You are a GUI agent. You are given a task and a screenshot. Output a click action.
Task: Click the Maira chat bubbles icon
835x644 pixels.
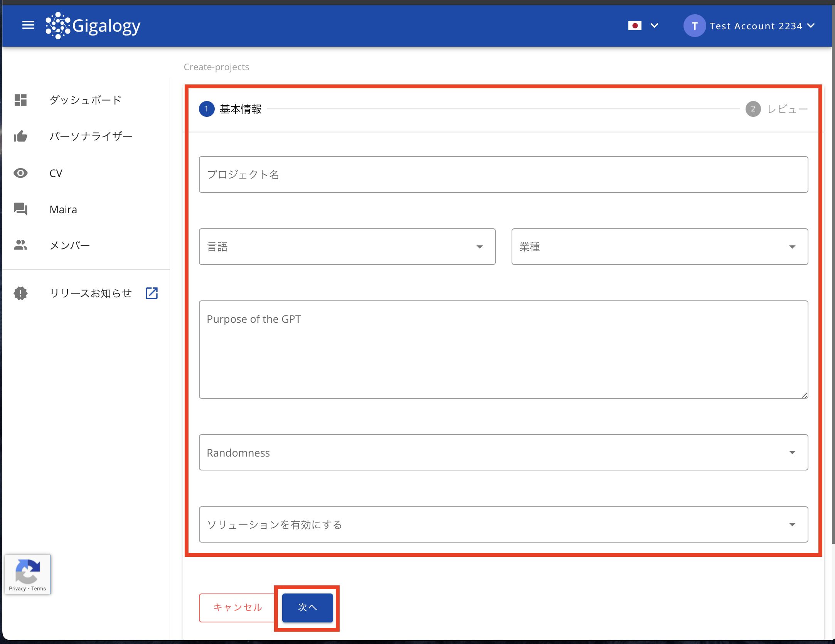(x=20, y=209)
